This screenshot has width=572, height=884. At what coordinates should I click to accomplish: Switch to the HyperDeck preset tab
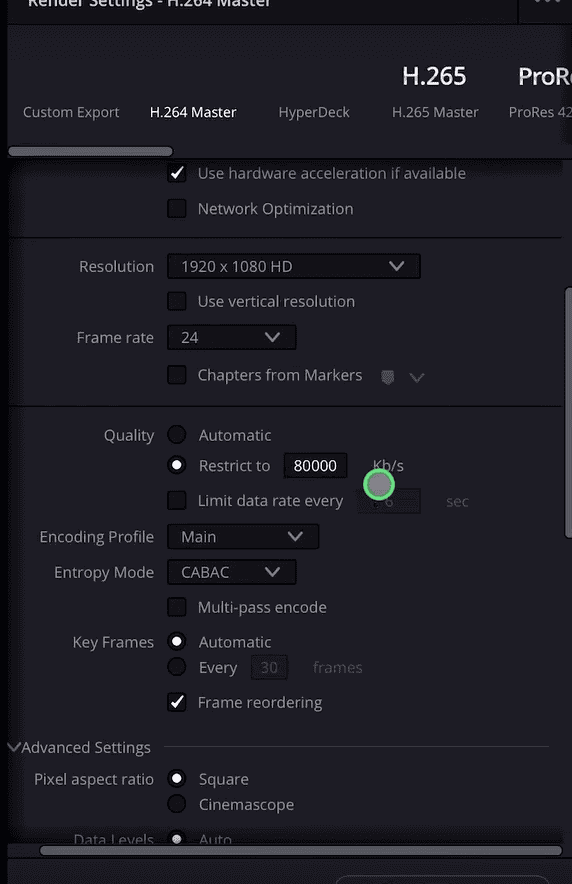(x=314, y=112)
